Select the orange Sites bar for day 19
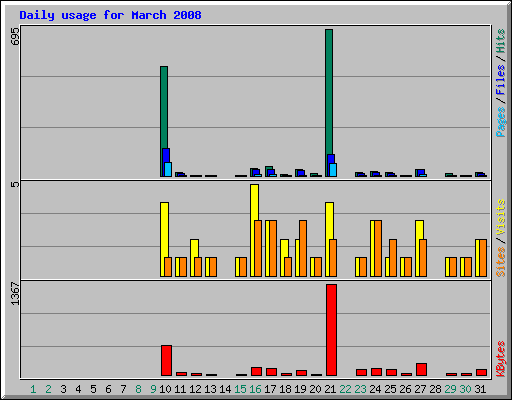The image size is (512, 400). click(x=303, y=248)
